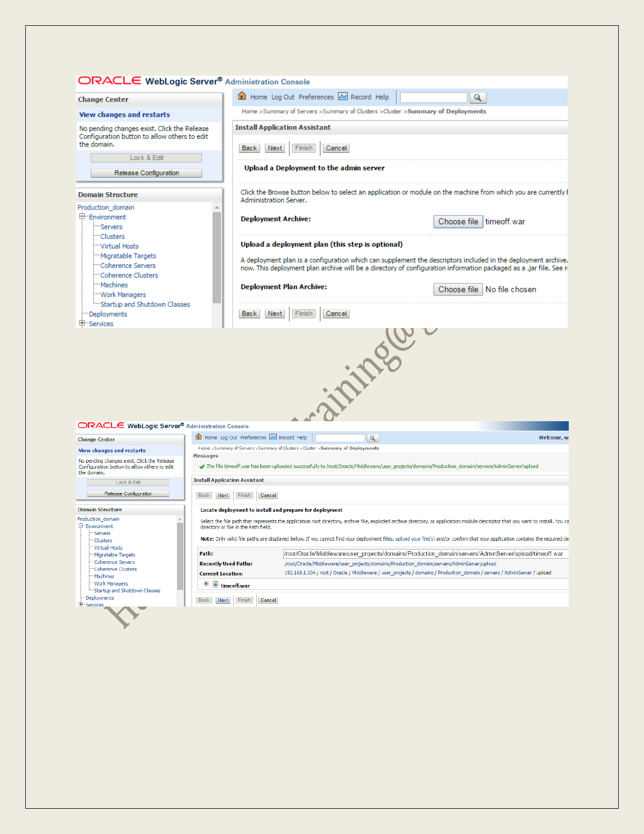Collapse the Environment node in upper Domain Structure
This screenshot has height=834, width=644.
click(82, 216)
